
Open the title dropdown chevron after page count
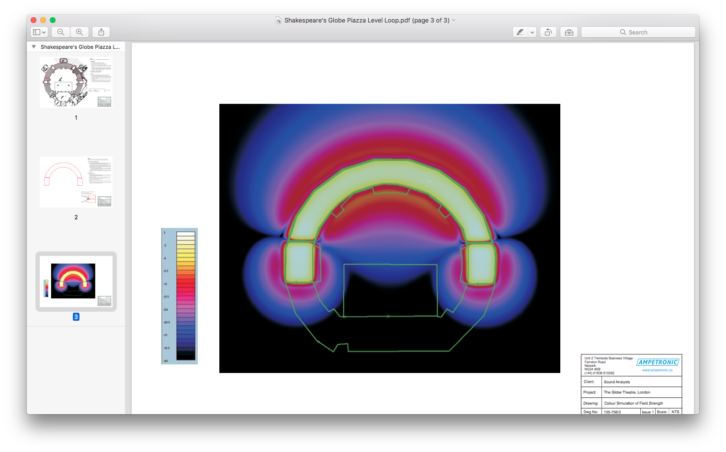tap(453, 20)
